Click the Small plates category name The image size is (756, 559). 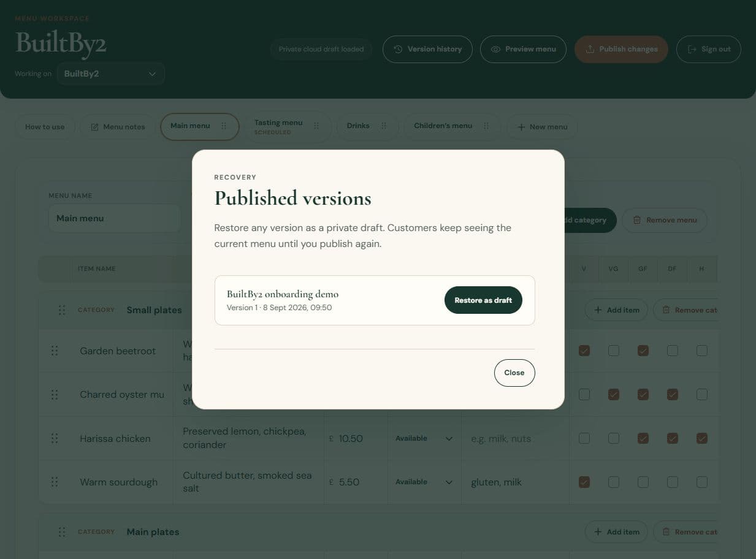point(154,310)
